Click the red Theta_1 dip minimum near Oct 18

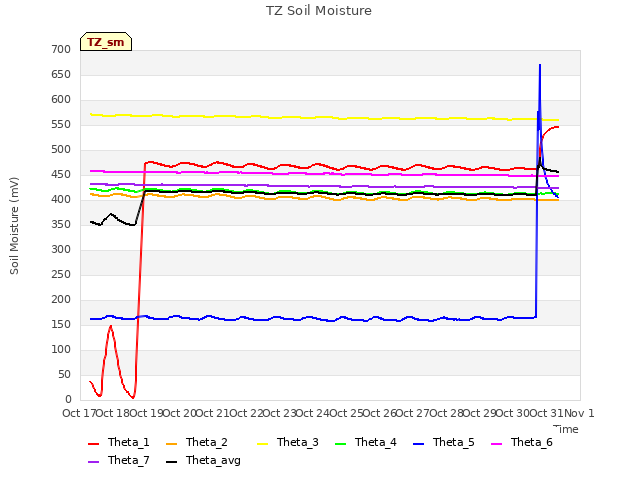pos(133,397)
